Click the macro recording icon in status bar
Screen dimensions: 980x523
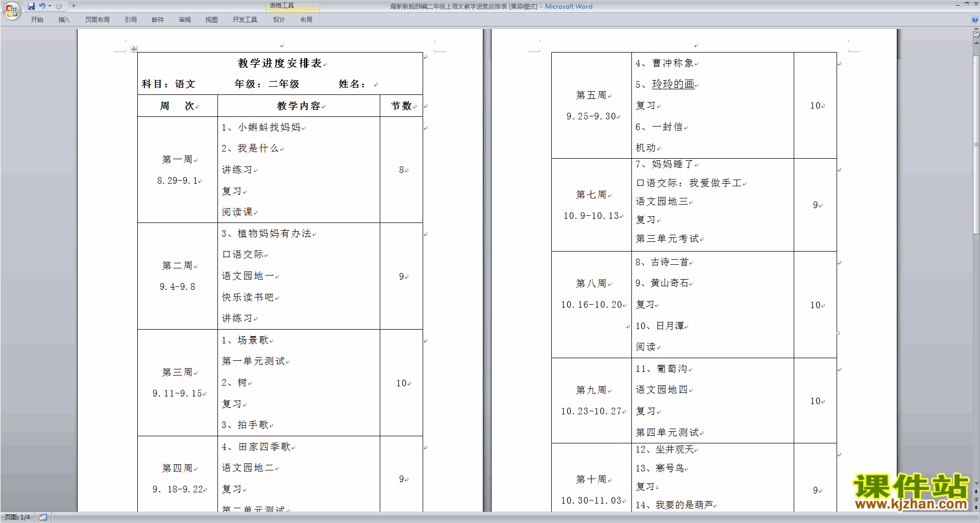click(43, 517)
